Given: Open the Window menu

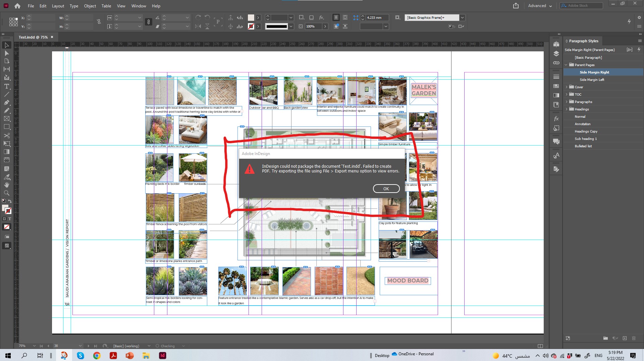Looking at the screenshot, I should click(138, 6).
